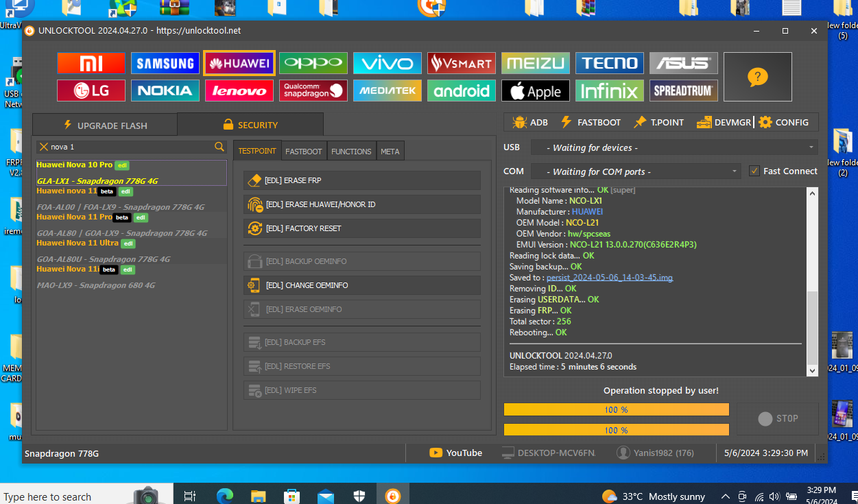Select the Meizu brand logo
The width and height of the screenshot is (858, 504).
pos(536,63)
